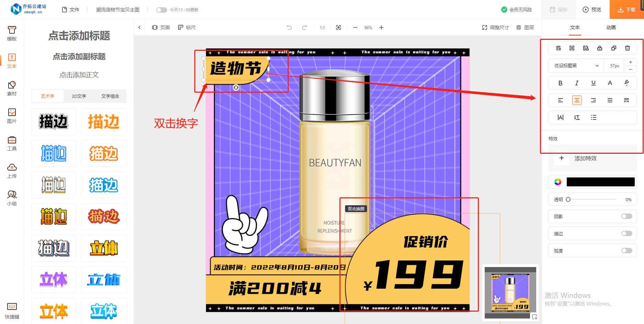Apply bold formatting to the text
Image resolution: width=644 pixels, height=324 pixels.
pos(560,83)
